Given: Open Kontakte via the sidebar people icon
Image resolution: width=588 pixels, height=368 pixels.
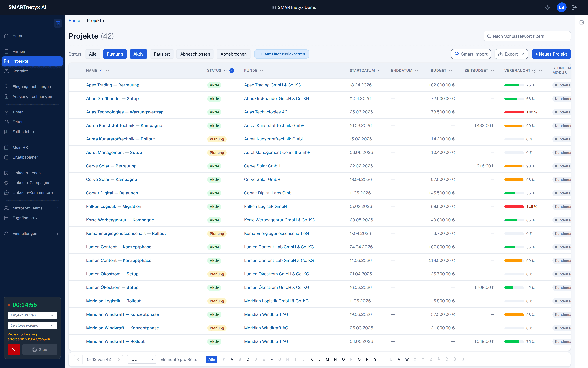Looking at the screenshot, I should coord(7,71).
